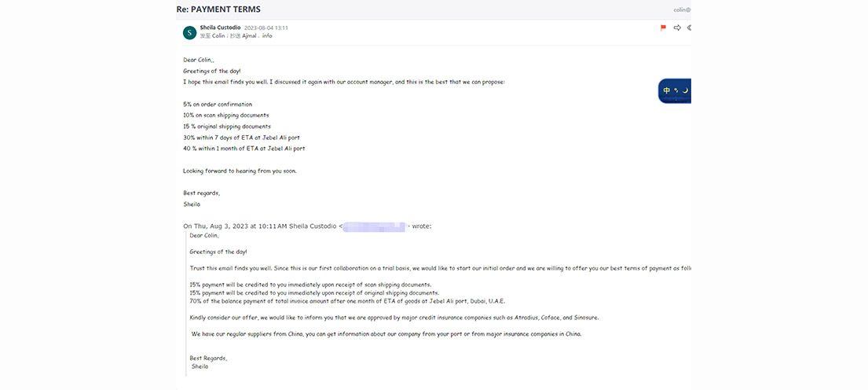Click the red flag icon
The image size is (868, 390).
(x=663, y=28)
